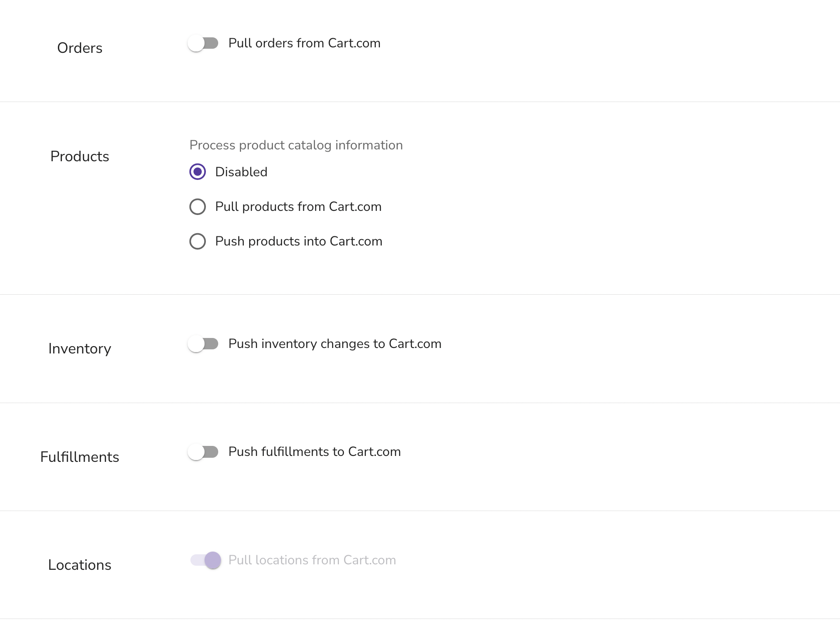The width and height of the screenshot is (840, 624).
Task: Select the Disabled radio button
Action: 198,172
